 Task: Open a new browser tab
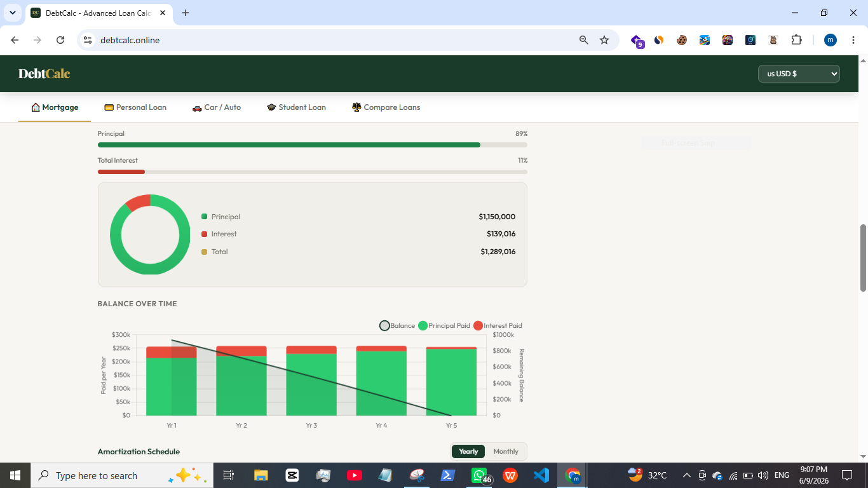click(x=186, y=13)
